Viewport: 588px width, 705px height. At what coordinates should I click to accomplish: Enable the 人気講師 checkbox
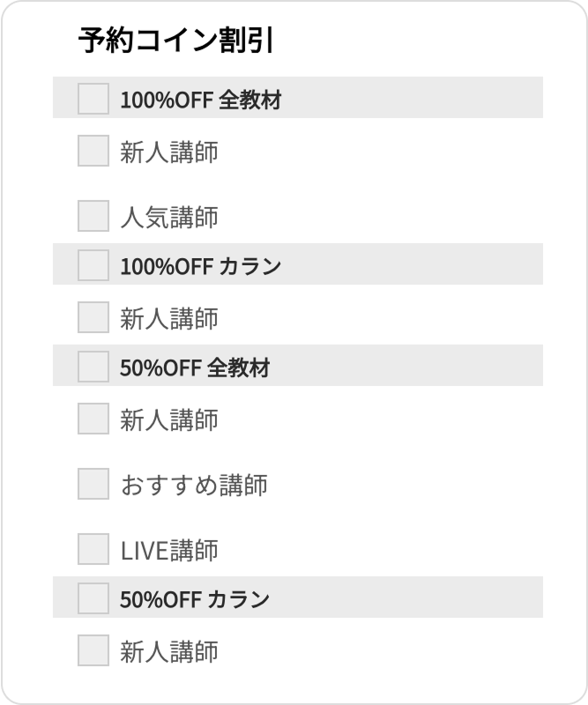(93, 216)
